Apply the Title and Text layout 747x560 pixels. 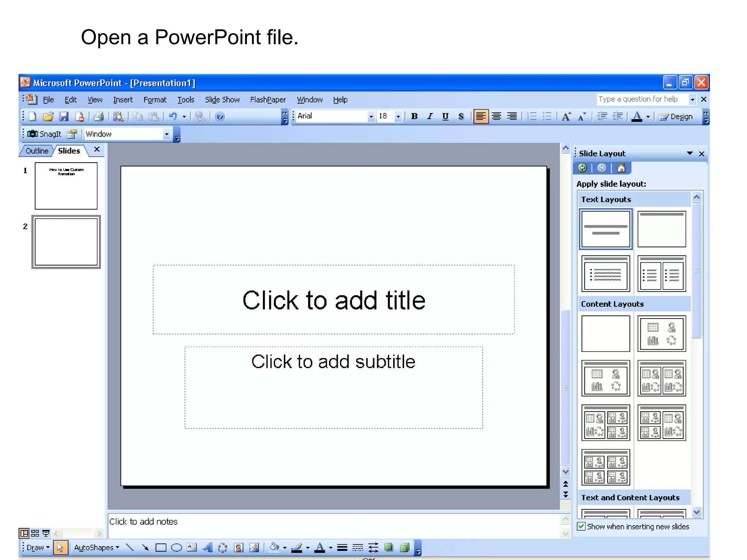pos(605,274)
